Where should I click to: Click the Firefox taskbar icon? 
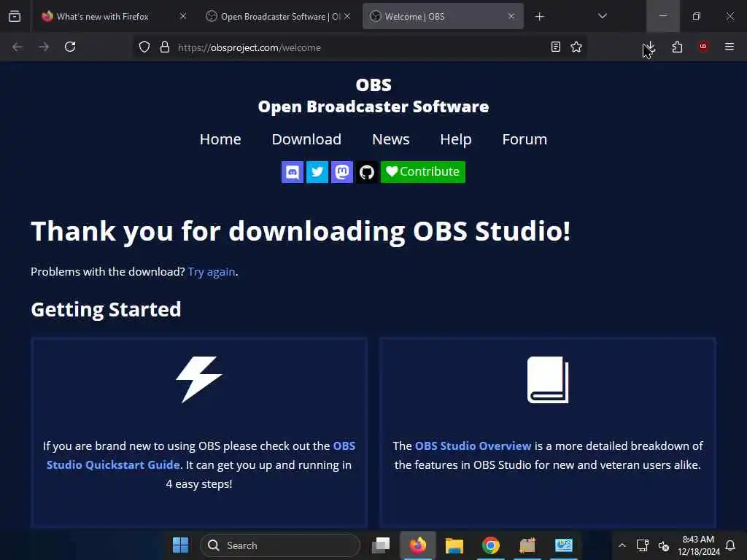(418, 545)
